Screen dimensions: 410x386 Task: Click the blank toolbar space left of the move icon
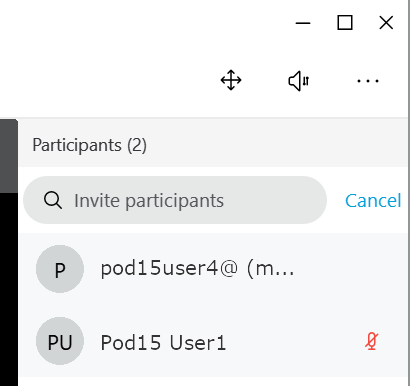coord(107,81)
